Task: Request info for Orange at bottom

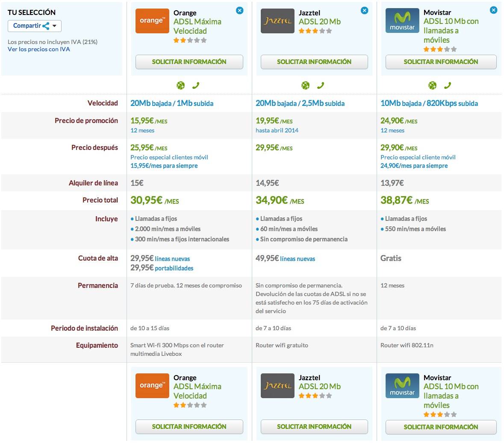Action: click(x=189, y=427)
